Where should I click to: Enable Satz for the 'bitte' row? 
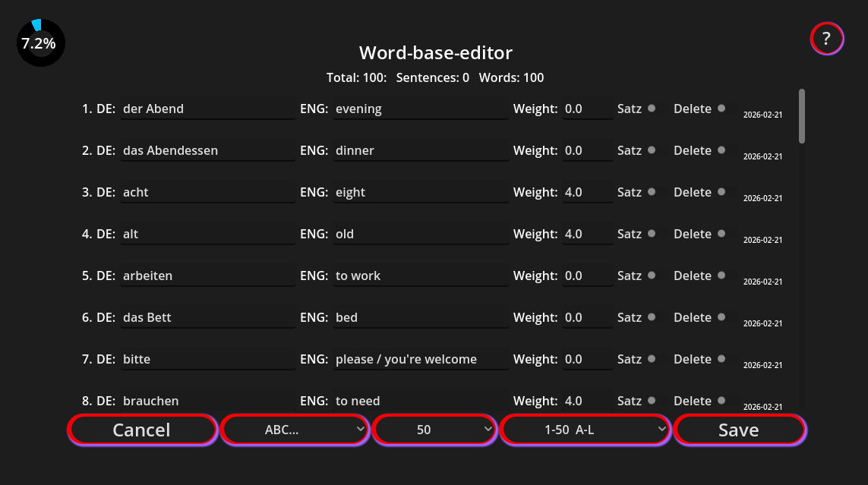click(x=651, y=358)
